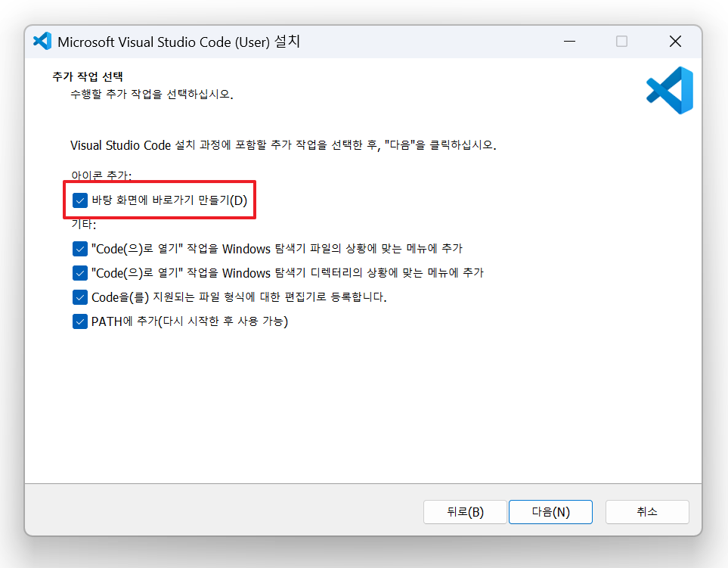Viewport: 728px width, 568px height.
Task: Toggle Windows 탐색기 파일 context menu checkbox
Action: 80,249
